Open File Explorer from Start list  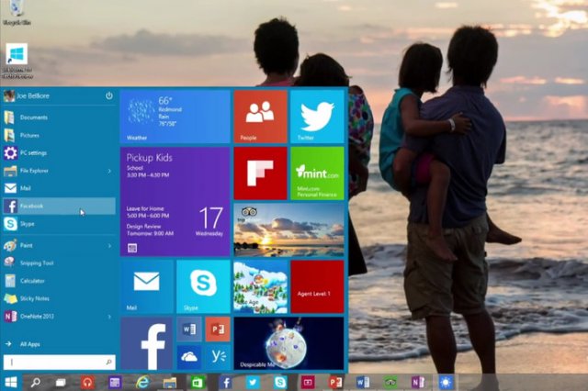59,171
